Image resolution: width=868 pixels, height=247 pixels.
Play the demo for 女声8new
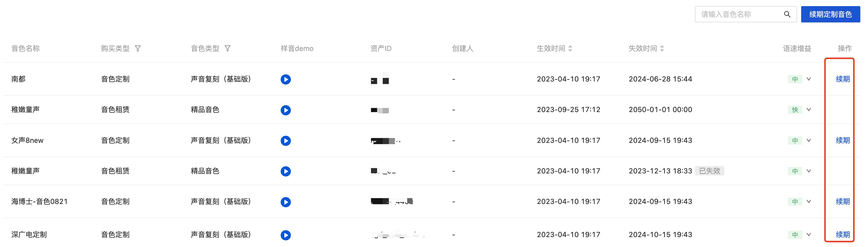pos(286,141)
